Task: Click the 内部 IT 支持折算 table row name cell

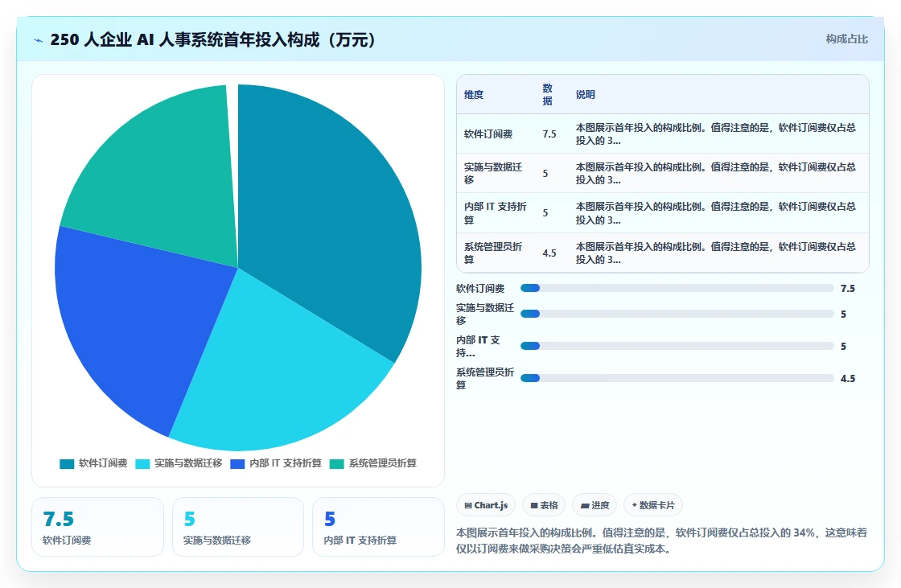Action: click(496, 213)
